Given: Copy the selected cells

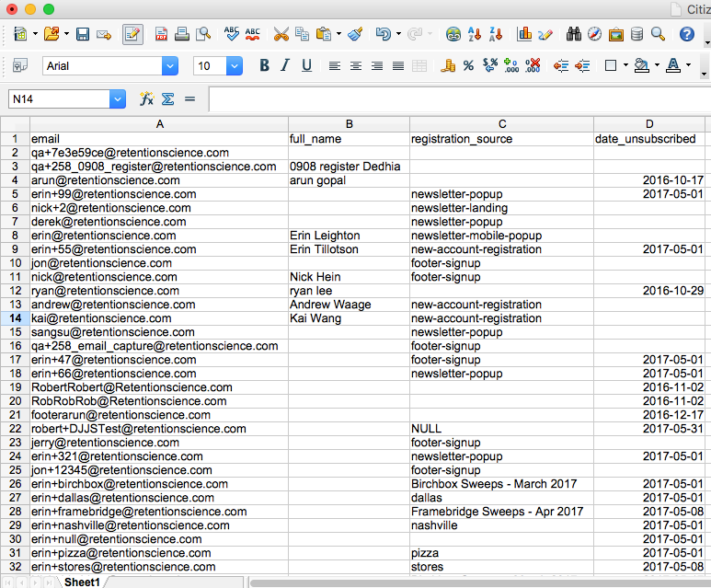Looking at the screenshot, I should tap(302, 34).
